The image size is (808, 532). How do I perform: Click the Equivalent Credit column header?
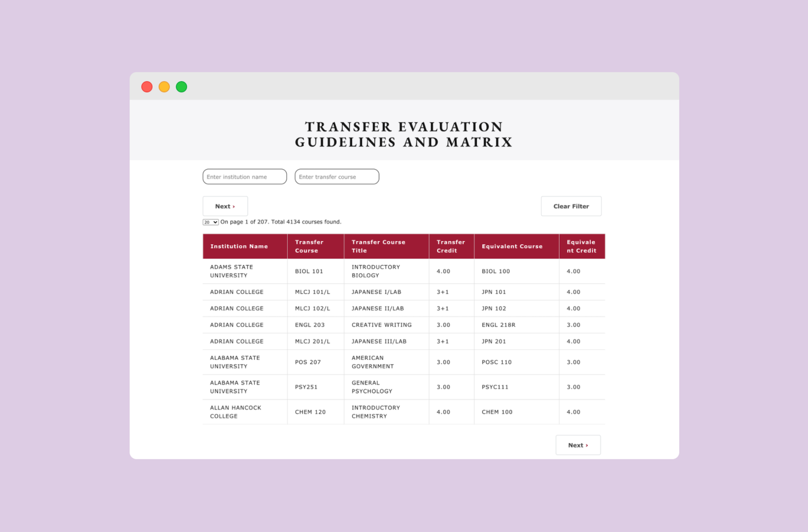coord(581,247)
